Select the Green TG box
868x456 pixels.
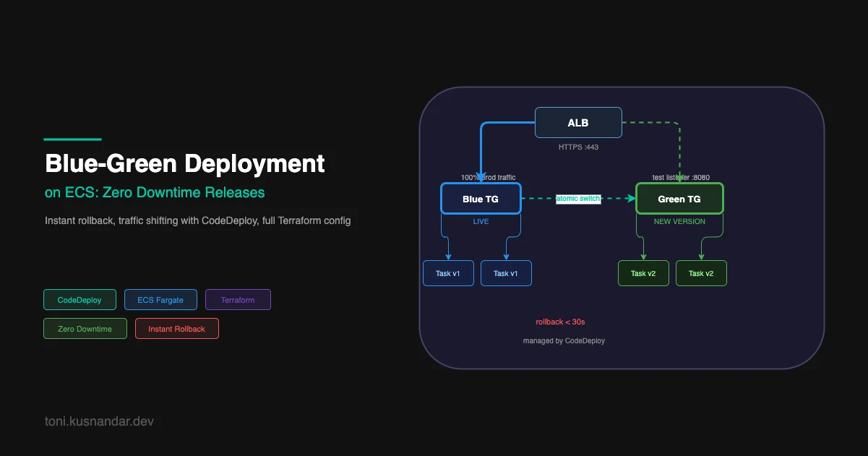tap(679, 199)
